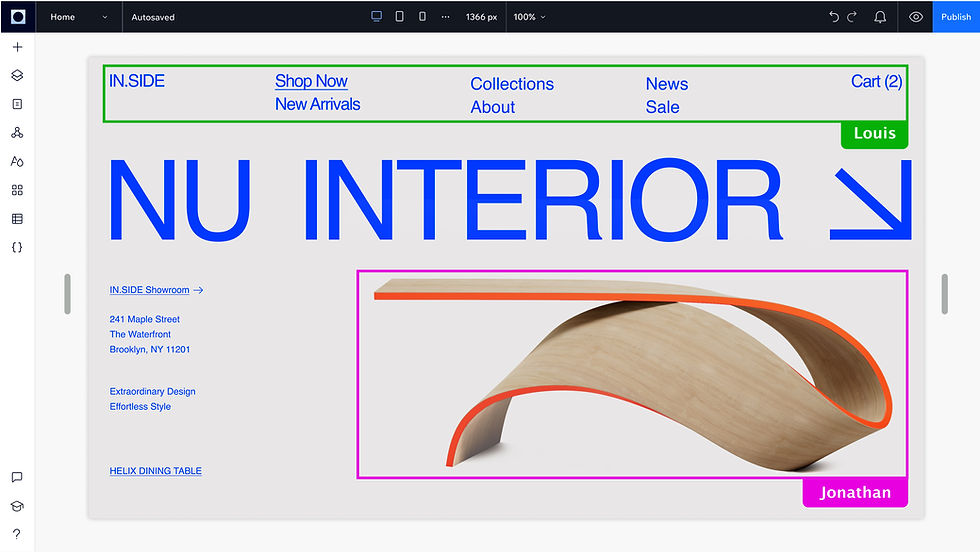980x552 pixels.
Task: Click the HELIX DINING TABLE link
Action: click(x=156, y=471)
